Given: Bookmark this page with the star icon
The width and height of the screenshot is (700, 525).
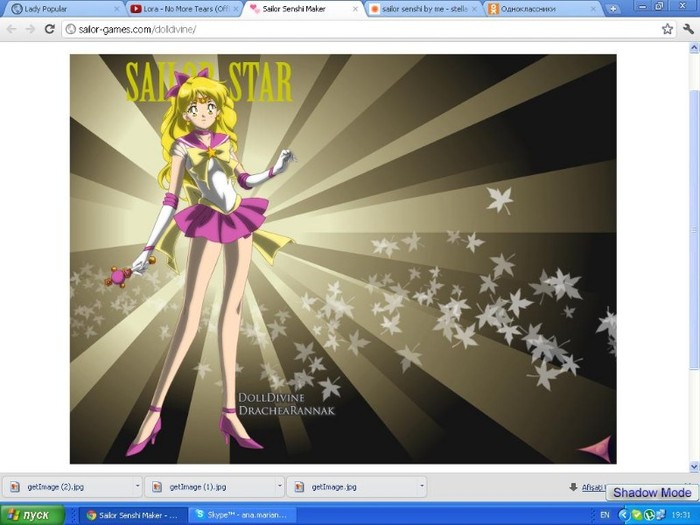Looking at the screenshot, I should tap(667, 29).
